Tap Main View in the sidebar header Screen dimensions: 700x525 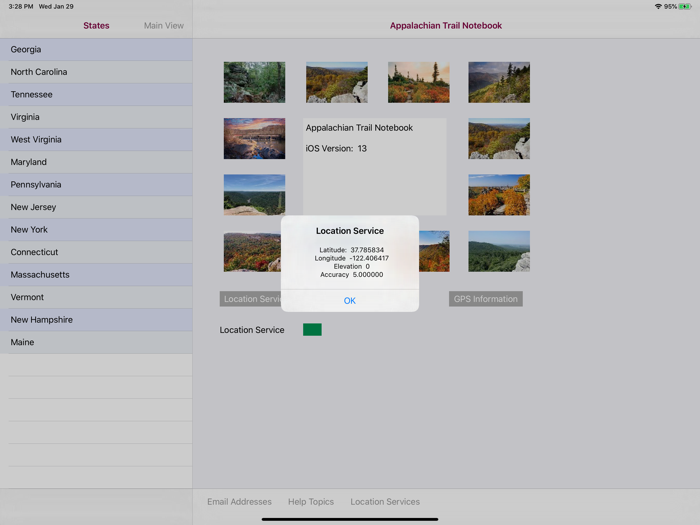tap(163, 26)
